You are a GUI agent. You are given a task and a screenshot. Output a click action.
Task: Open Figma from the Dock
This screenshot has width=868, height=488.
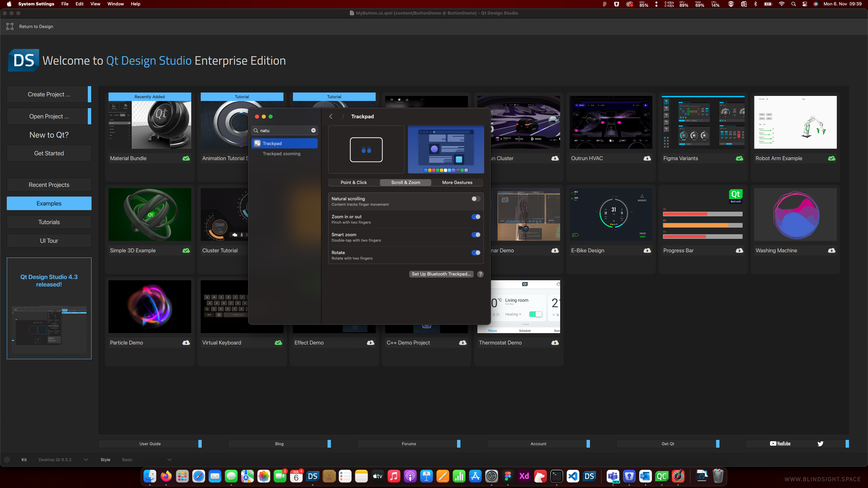(x=508, y=476)
